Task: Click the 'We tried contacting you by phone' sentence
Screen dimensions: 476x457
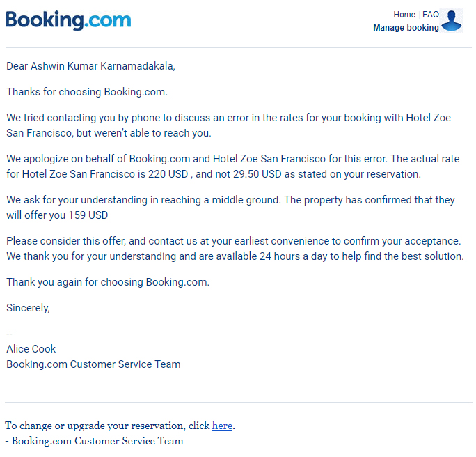Action: (x=228, y=125)
